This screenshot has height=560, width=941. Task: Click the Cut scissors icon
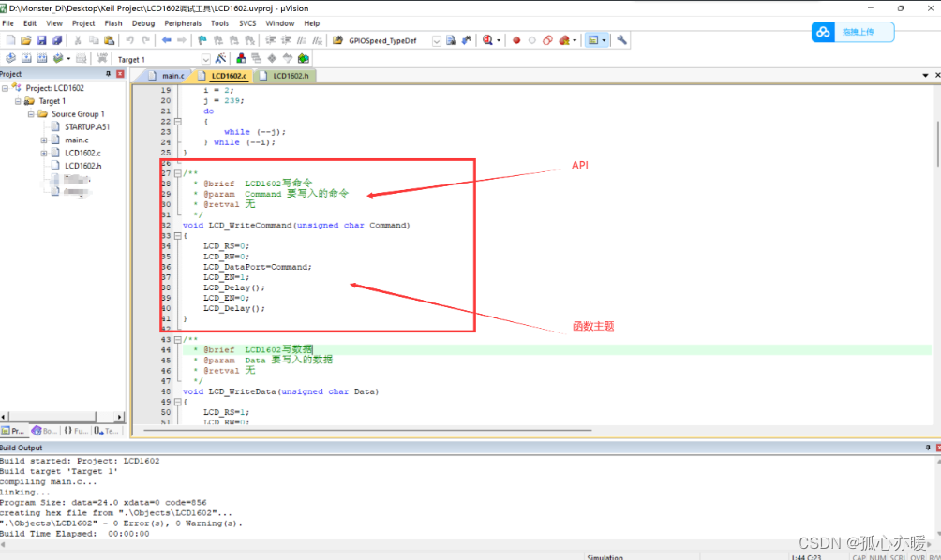click(x=78, y=40)
